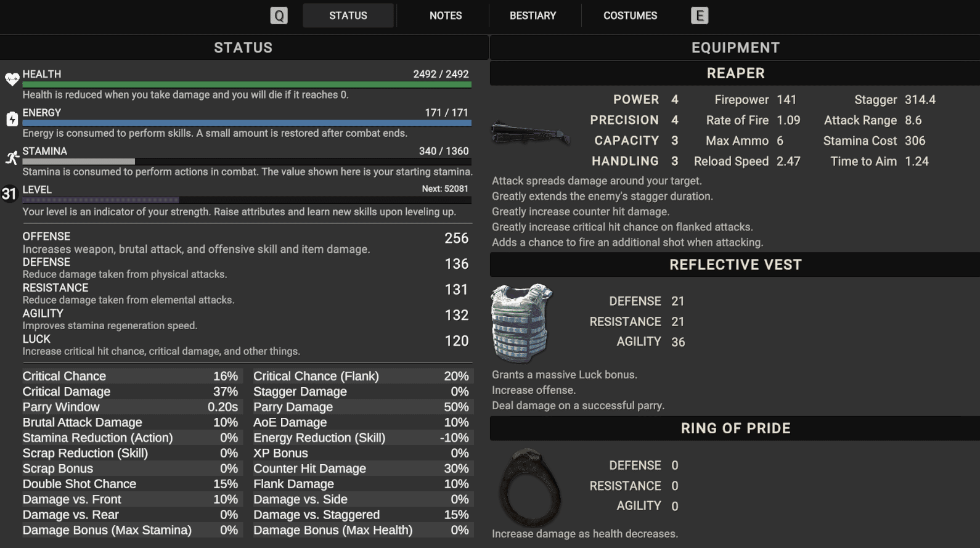Click the Defense stat value 136

tap(457, 264)
